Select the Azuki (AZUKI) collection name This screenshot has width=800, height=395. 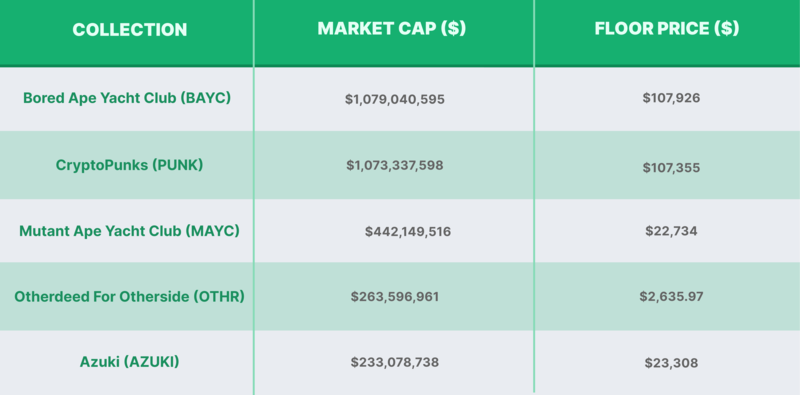pyautogui.click(x=130, y=362)
